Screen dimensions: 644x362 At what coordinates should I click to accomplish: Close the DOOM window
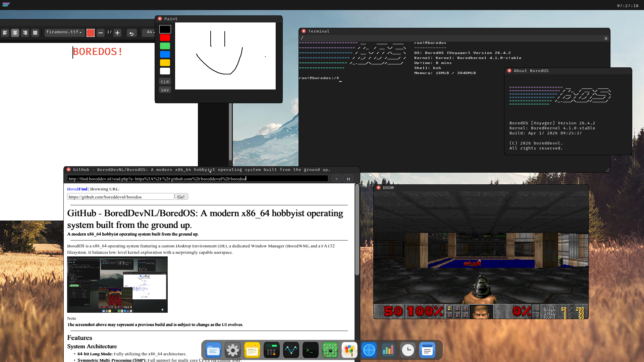[378, 188]
